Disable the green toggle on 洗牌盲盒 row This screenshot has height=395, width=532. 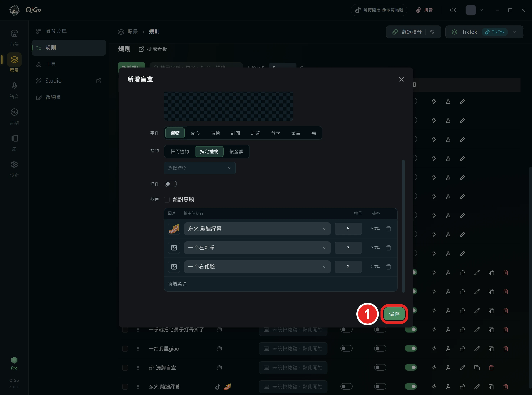point(411,367)
